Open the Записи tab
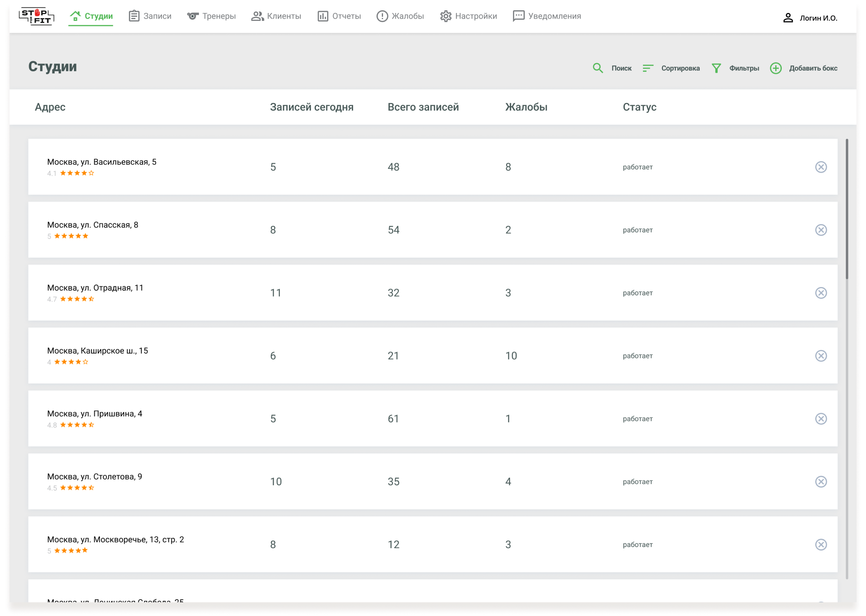The width and height of the screenshot is (866, 616). click(x=150, y=16)
